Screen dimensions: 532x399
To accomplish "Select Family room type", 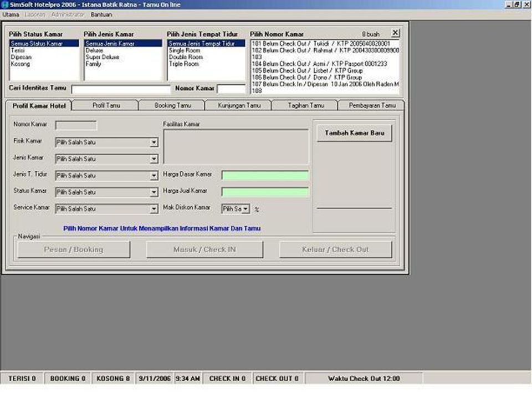I will (123, 64).
